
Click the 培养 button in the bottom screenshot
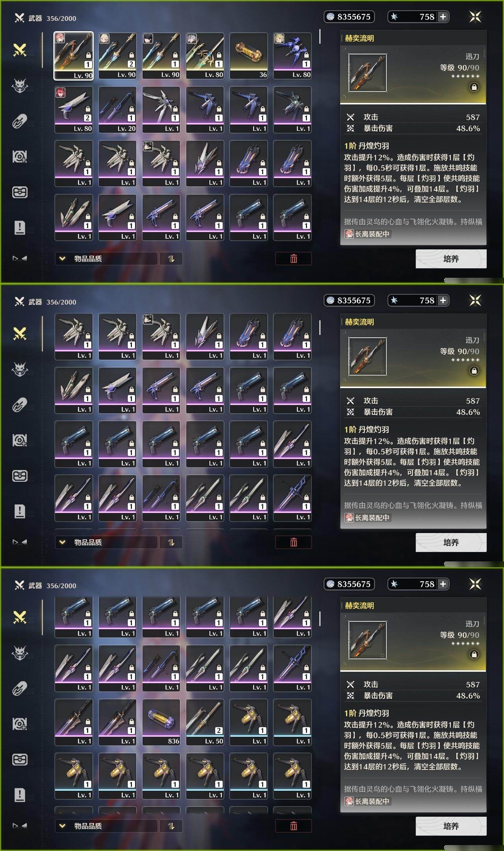[x=451, y=826]
